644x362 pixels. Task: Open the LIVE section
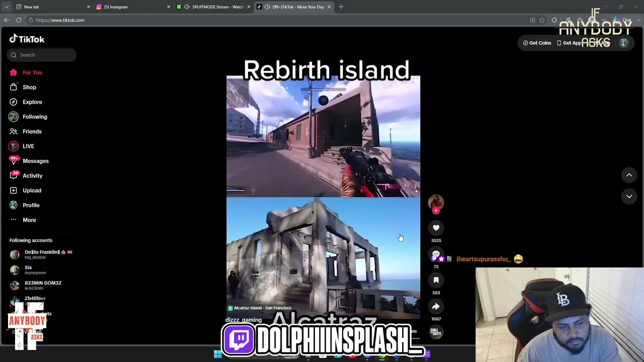pyautogui.click(x=28, y=146)
